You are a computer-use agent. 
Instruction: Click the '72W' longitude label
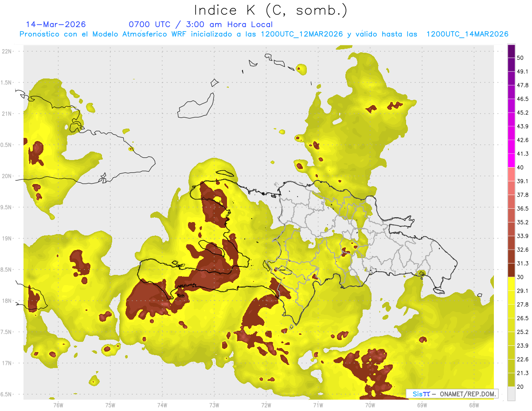[266, 405]
